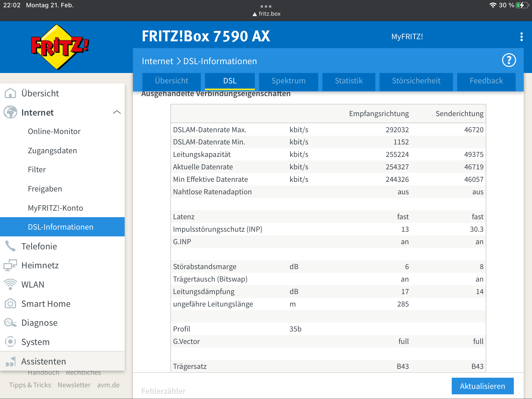Image resolution: width=532 pixels, height=399 pixels.
Task: Click the Telefonie phone icon
Action: 10,246
